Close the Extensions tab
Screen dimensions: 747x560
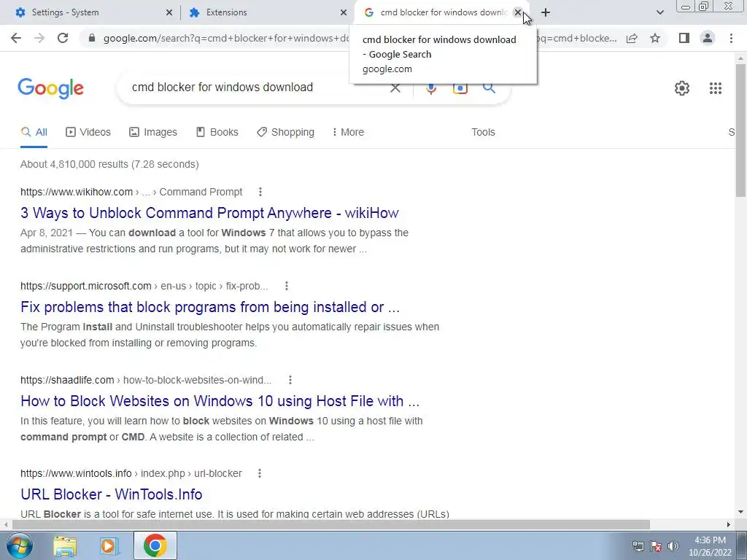pos(343,12)
